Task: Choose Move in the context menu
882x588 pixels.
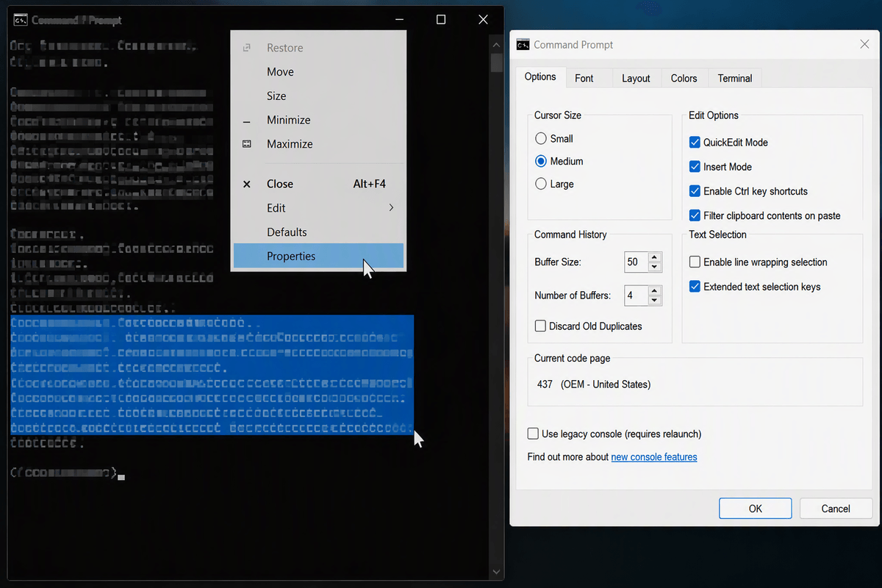Action: 318,72
